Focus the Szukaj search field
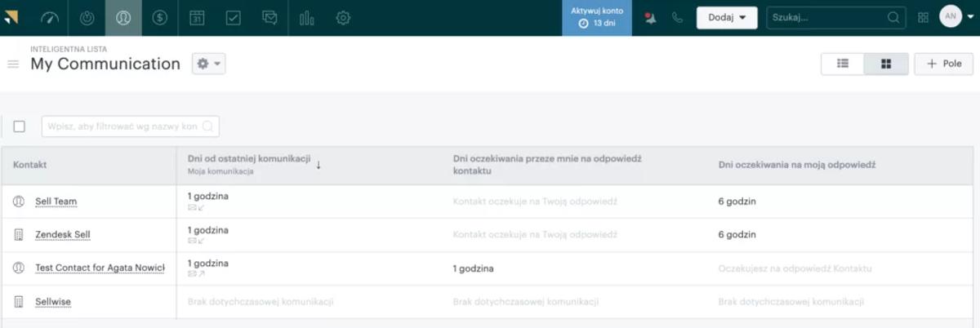The height and width of the screenshot is (328, 980). pos(836,17)
